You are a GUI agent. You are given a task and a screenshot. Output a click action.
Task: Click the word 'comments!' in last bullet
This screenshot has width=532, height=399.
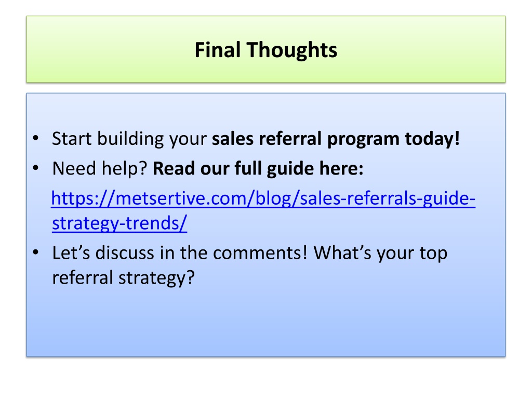tap(260, 253)
